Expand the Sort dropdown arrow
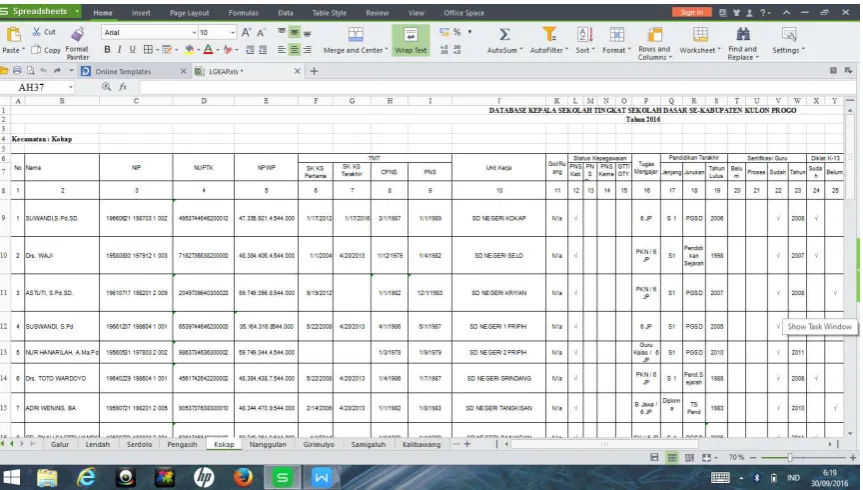This screenshot has width=863, height=490. (x=593, y=50)
